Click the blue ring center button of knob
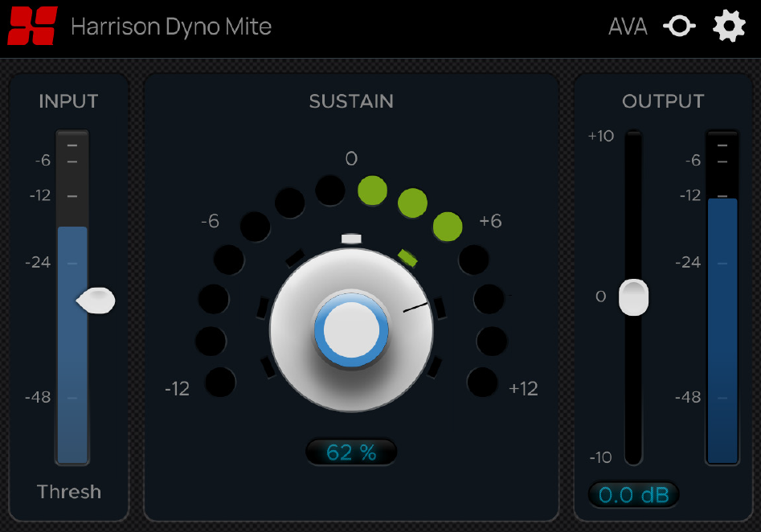Image resolution: width=761 pixels, height=532 pixels. [351, 330]
